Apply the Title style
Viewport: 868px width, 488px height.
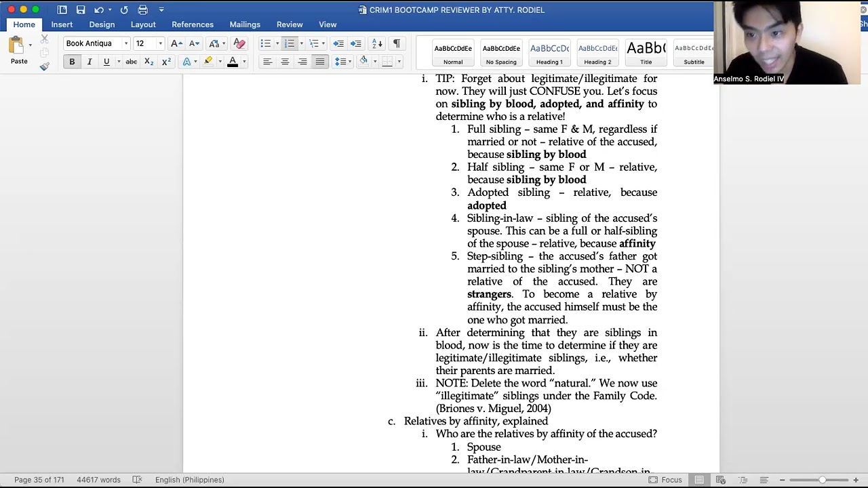[x=646, y=52]
